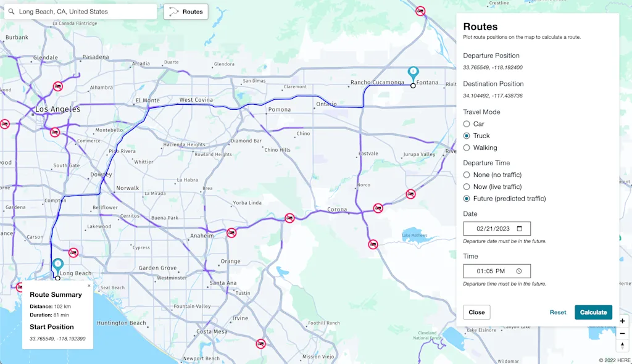
Task: Dismiss the Route Summary popup with its X
Action: (88, 285)
